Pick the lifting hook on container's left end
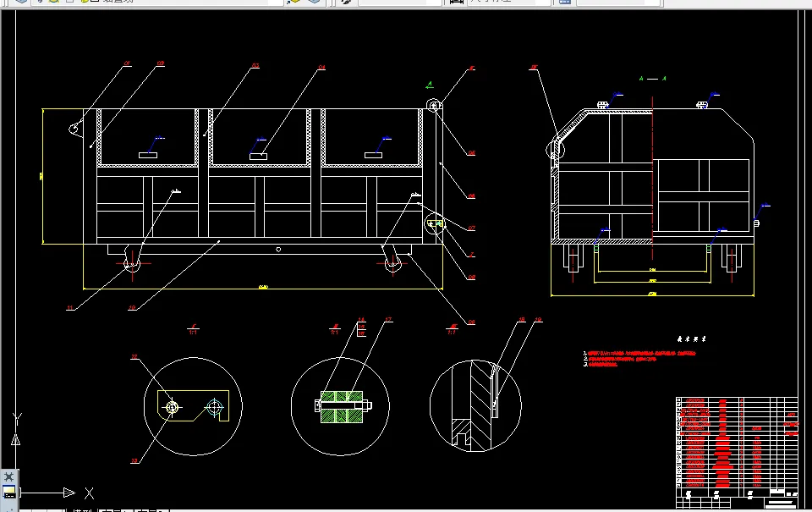Image resolution: width=812 pixels, height=512 pixels. (75, 128)
